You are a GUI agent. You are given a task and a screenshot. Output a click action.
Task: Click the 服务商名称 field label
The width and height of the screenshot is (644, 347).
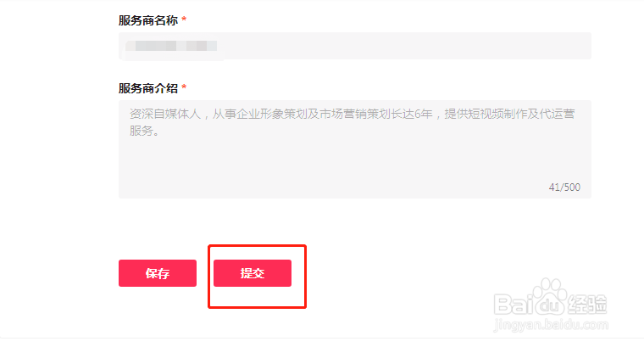148,20
